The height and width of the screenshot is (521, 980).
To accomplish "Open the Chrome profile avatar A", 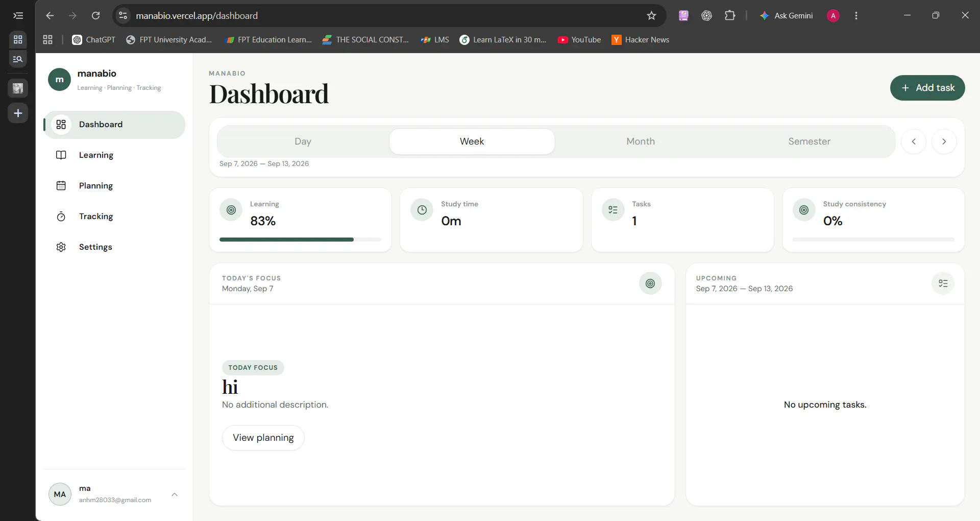I will tap(833, 16).
